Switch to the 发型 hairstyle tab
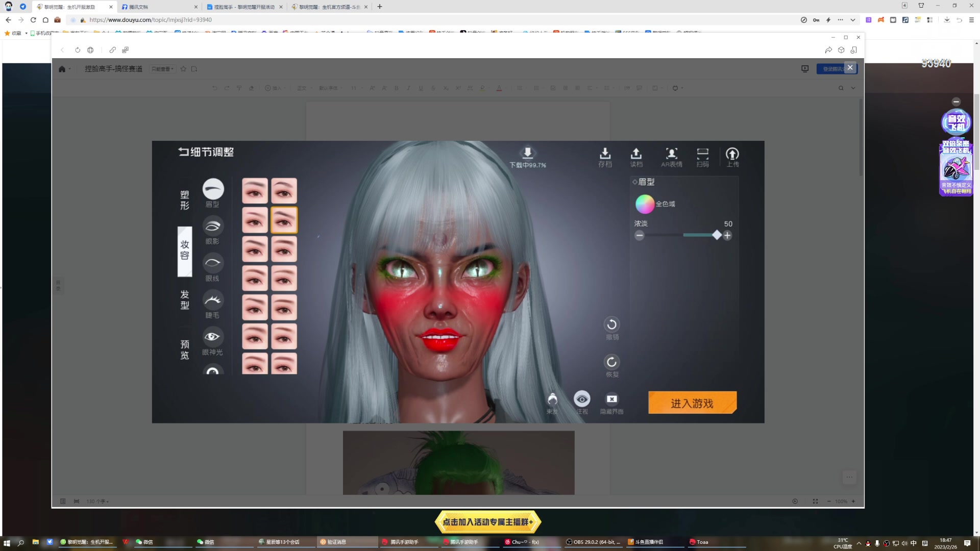Screen dimensions: 980x551 click(185, 300)
